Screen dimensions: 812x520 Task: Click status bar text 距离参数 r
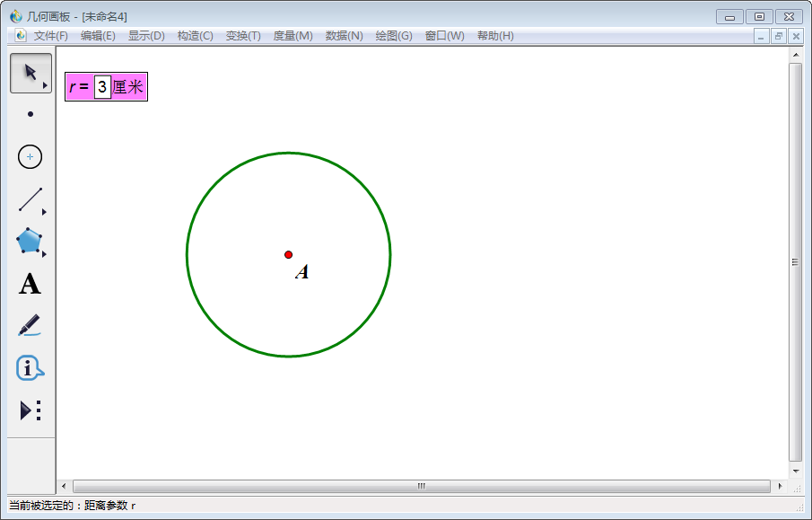(109, 506)
